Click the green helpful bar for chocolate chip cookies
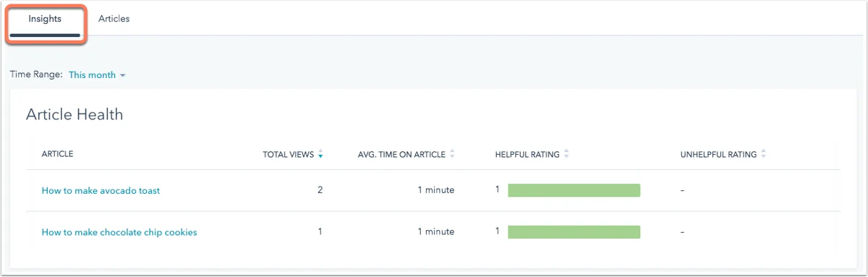This screenshot has height=277, width=868. [x=574, y=232]
